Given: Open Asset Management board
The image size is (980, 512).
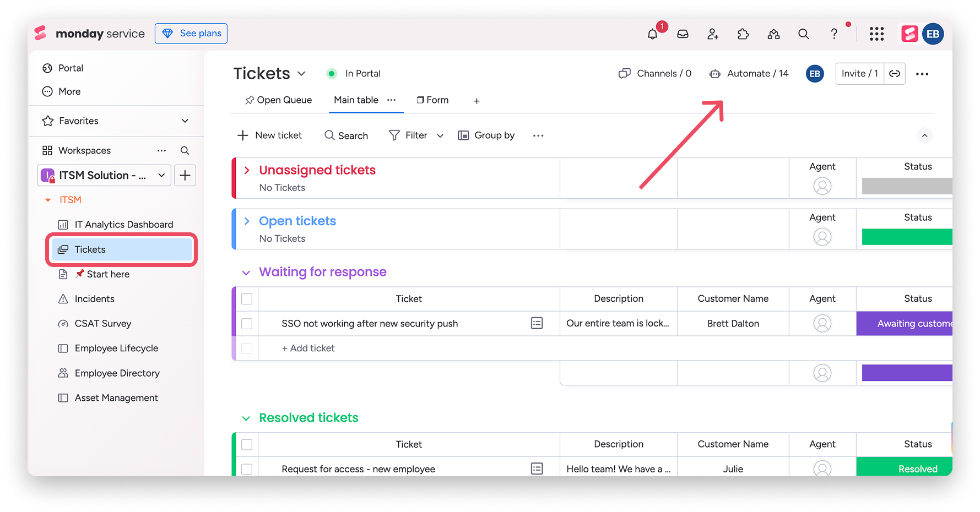Looking at the screenshot, I should (x=116, y=398).
